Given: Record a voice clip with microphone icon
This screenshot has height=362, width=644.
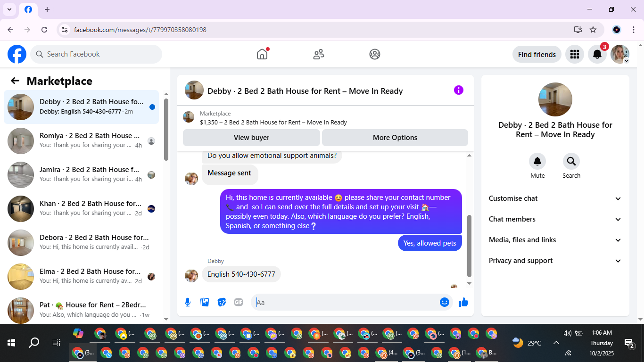Looking at the screenshot, I should coord(188,302).
